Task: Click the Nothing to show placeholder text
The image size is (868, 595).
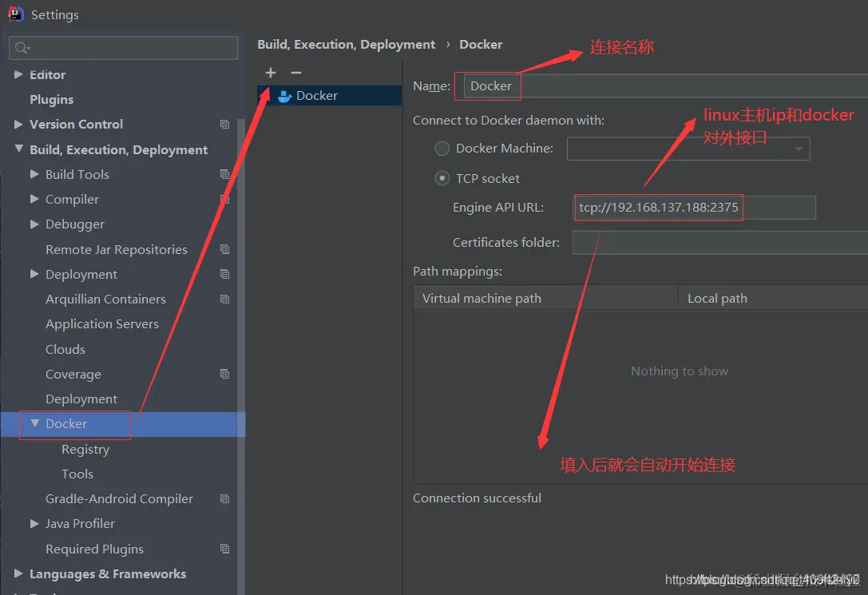Action: (x=680, y=371)
